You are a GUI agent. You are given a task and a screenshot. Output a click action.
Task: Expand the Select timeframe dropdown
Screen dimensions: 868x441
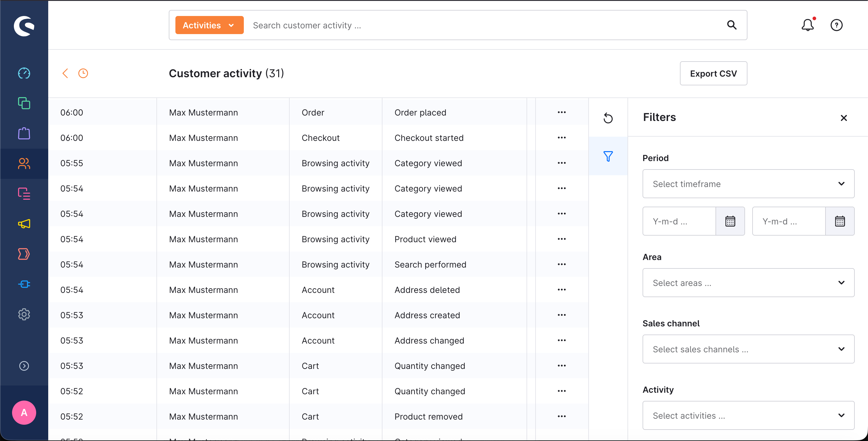coord(748,184)
